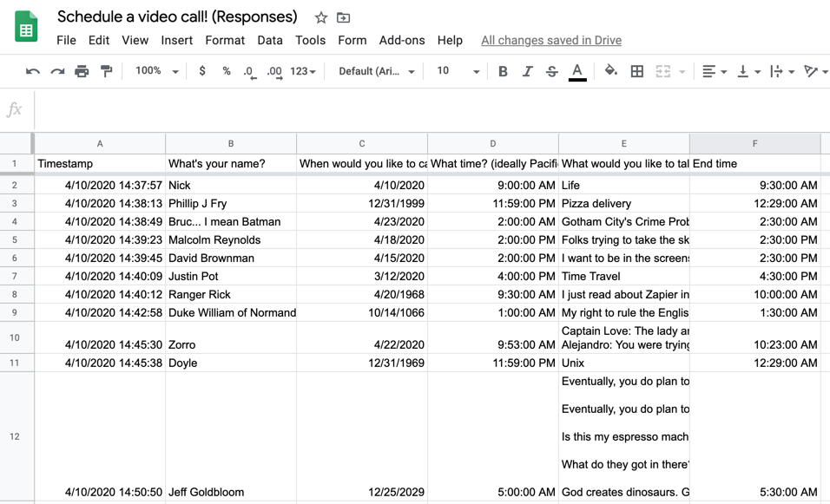830x504 pixels.
Task: Select cell containing Unix
Action: [x=623, y=363]
